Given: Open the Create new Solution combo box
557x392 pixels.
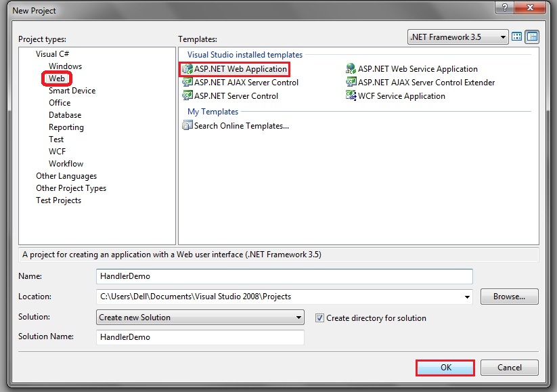Looking at the screenshot, I should point(200,317).
